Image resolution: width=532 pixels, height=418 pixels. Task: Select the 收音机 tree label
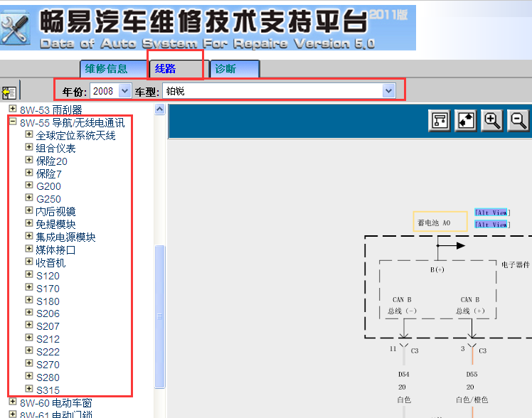click(x=50, y=263)
